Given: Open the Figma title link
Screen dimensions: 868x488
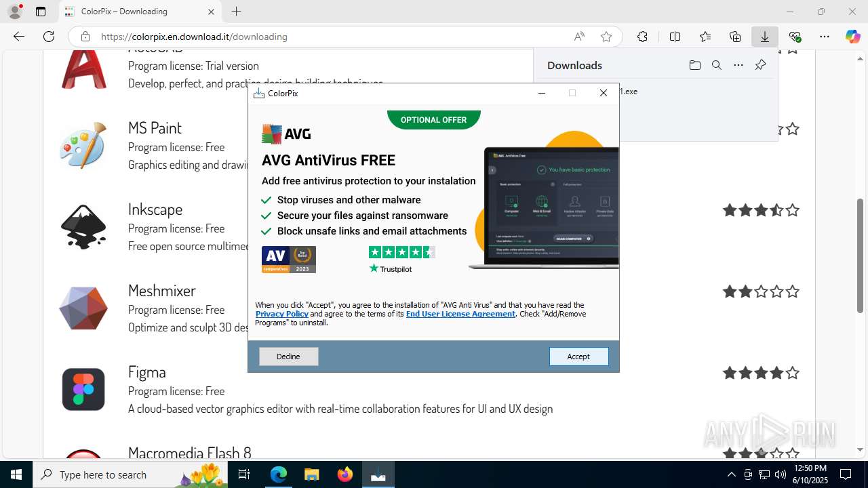Looking at the screenshot, I should click(147, 371).
